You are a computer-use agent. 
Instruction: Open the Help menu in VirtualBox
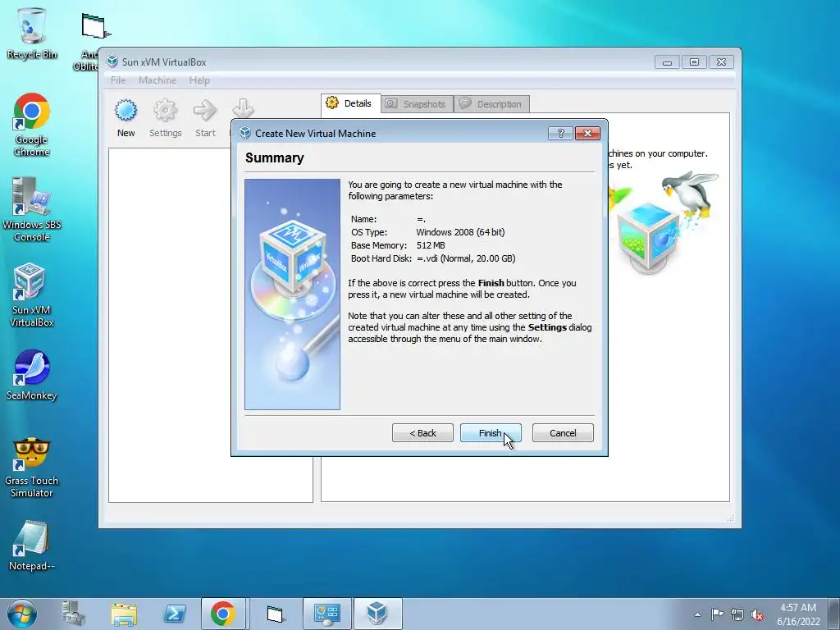pyautogui.click(x=199, y=80)
